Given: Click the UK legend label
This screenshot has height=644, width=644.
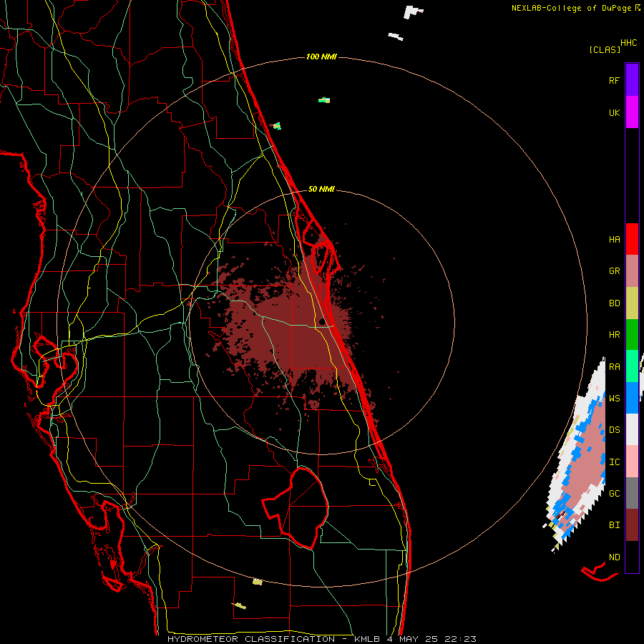Looking at the screenshot, I should coord(614,112).
